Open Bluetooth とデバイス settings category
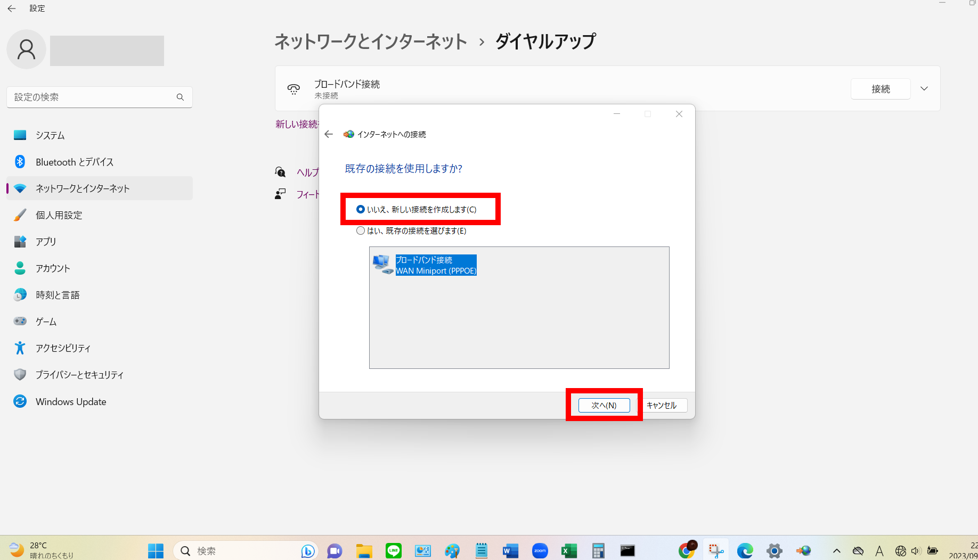The height and width of the screenshot is (560, 978). pyautogui.click(x=74, y=162)
